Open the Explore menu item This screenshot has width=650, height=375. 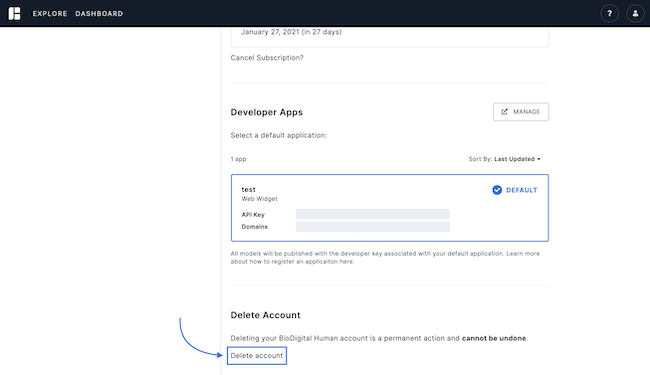pyautogui.click(x=50, y=14)
